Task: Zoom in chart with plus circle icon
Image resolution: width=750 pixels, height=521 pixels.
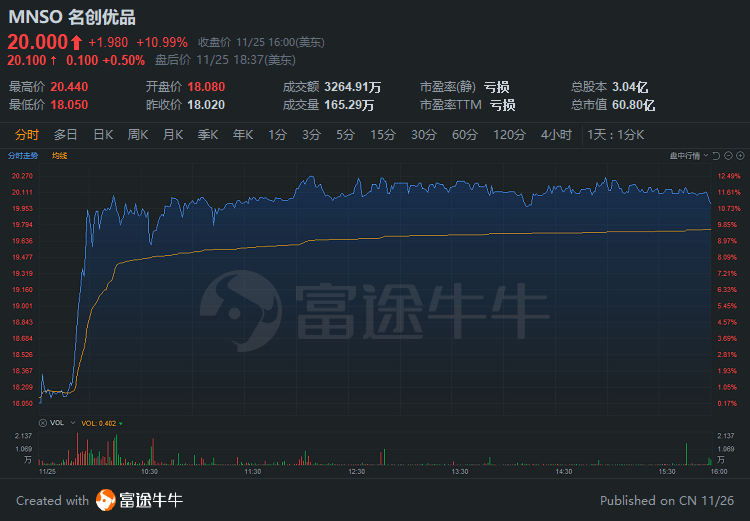Action: pyautogui.click(x=740, y=156)
